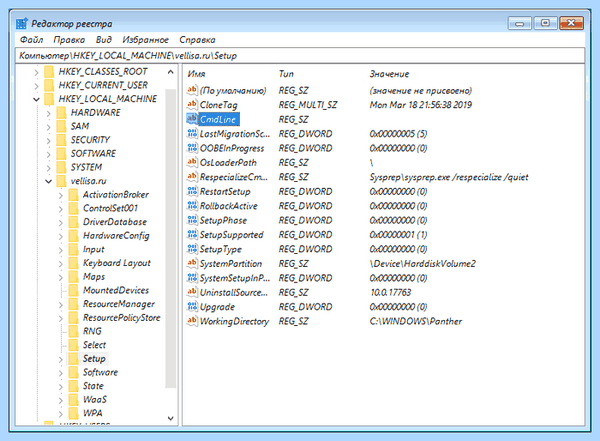Click the RestartSetup DWORD icon
Image resolution: width=600 pixels, height=441 pixels.
tap(192, 191)
